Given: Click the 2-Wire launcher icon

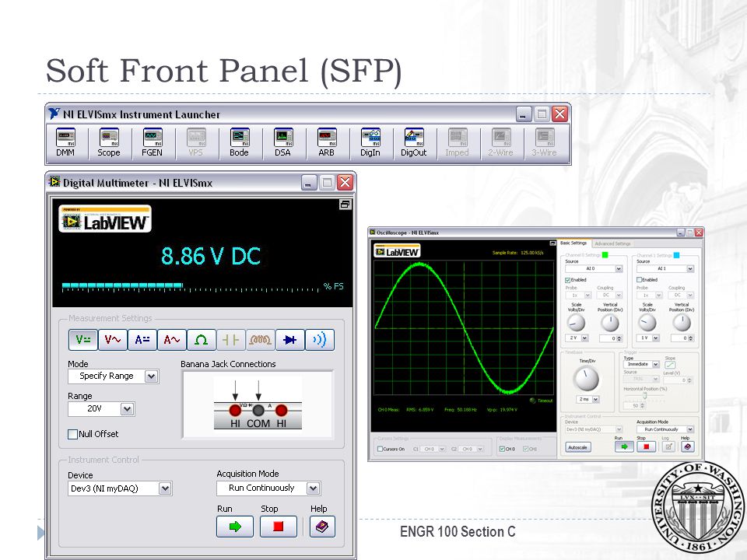Looking at the screenshot, I should (x=500, y=142).
